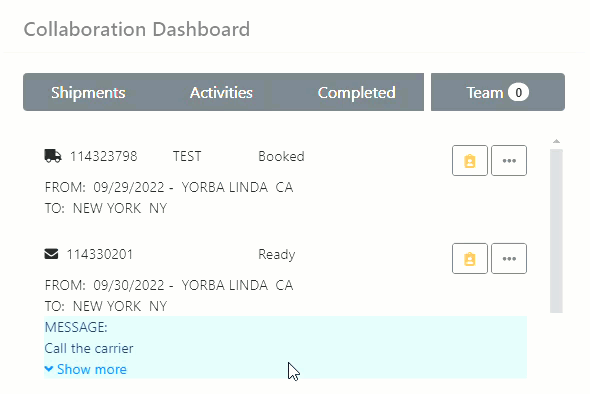590x394 pixels.
Task: Click the Booked status label
Action: (281, 156)
